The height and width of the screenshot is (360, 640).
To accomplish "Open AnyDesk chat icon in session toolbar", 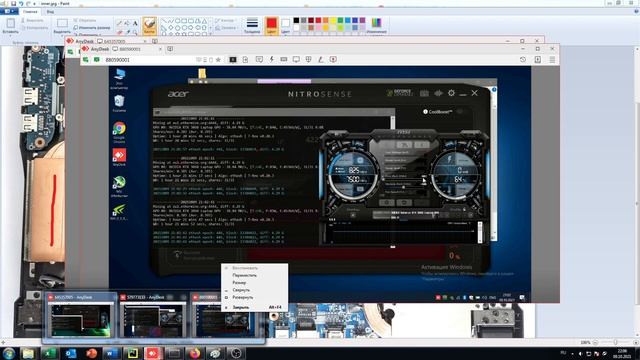I will coord(259,60).
